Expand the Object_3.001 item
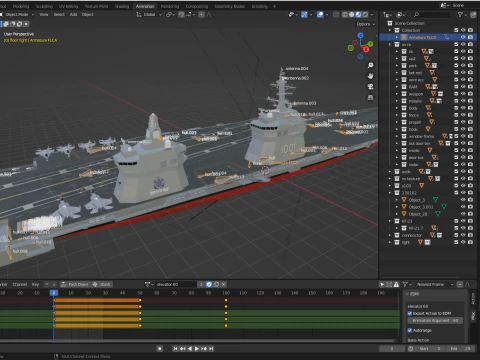This screenshot has height=360, width=480. [397, 207]
